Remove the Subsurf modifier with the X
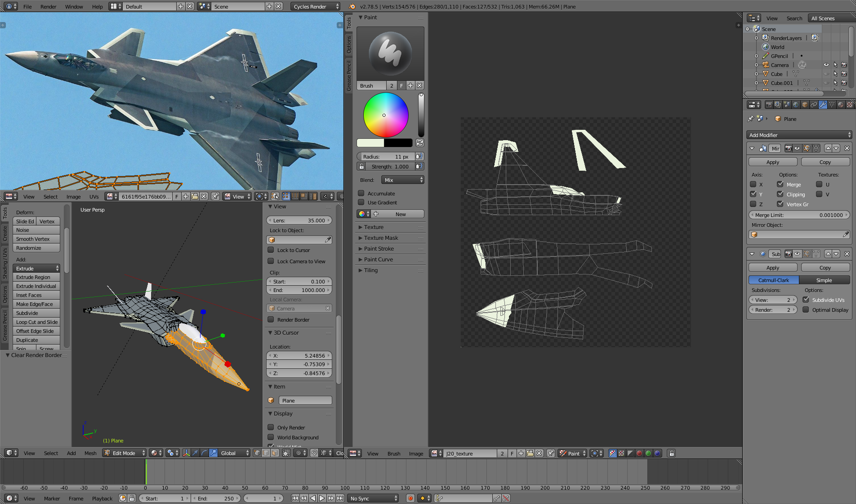 (x=847, y=254)
